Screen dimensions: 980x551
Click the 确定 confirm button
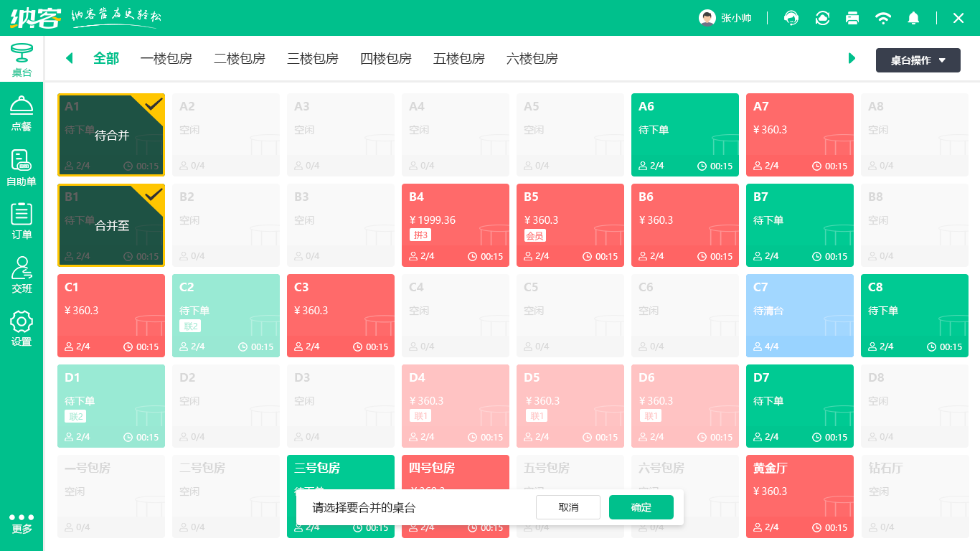[641, 507]
